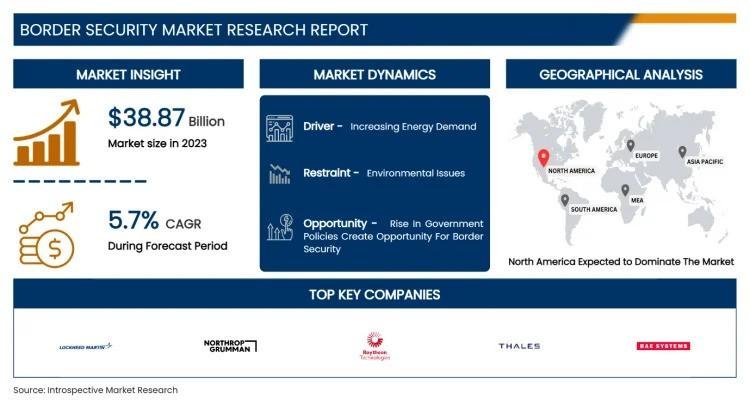750x410 pixels.
Task: Click the 'Restraint -' label
Action: (x=331, y=173)
